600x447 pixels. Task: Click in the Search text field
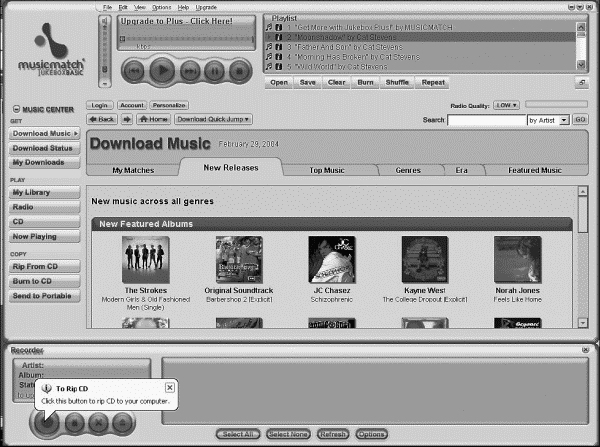(x=485, y=120)
